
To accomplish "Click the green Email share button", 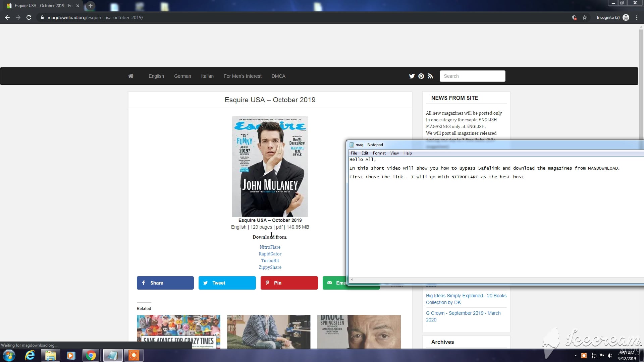I will click(334, 283).
